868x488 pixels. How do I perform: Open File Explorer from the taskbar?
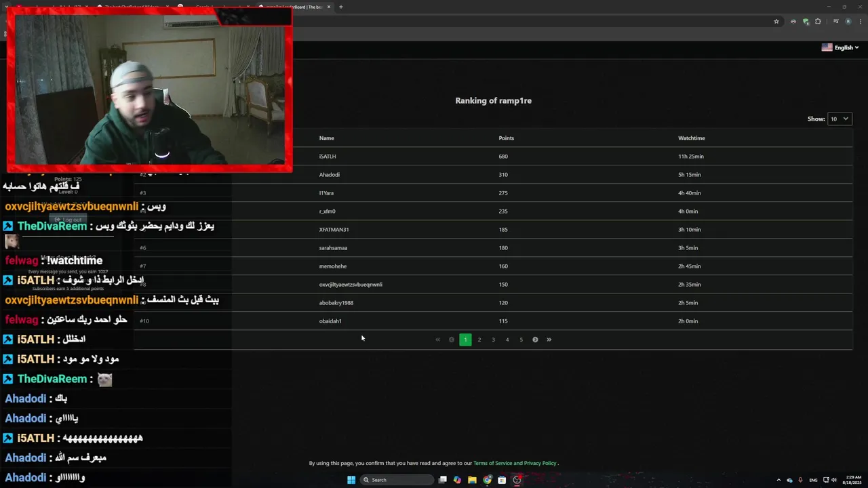[472, 480]
